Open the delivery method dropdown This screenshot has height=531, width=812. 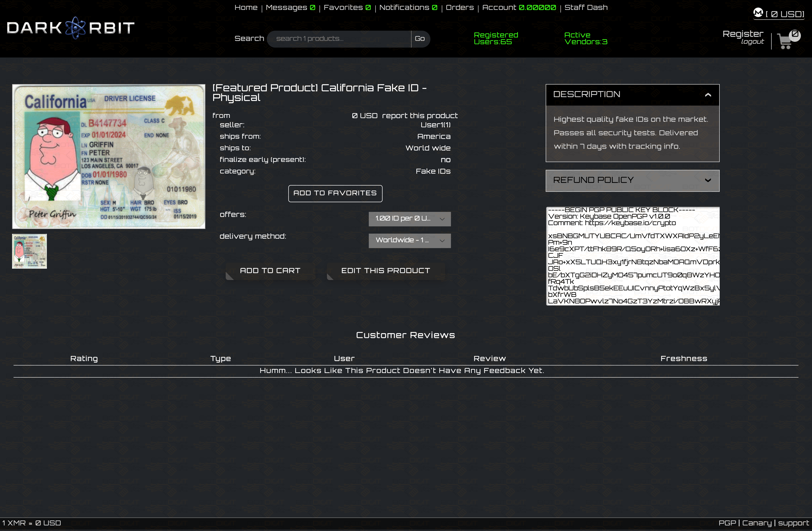(409, 240)
